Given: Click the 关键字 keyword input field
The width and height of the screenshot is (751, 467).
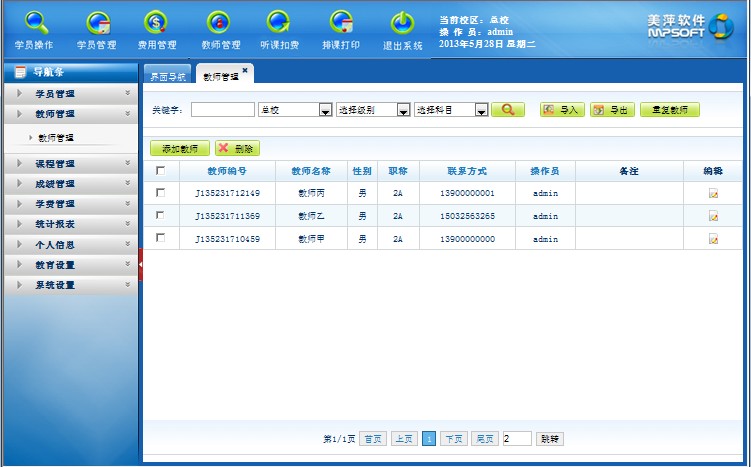Looking at the screenshot, I should 222,110.
